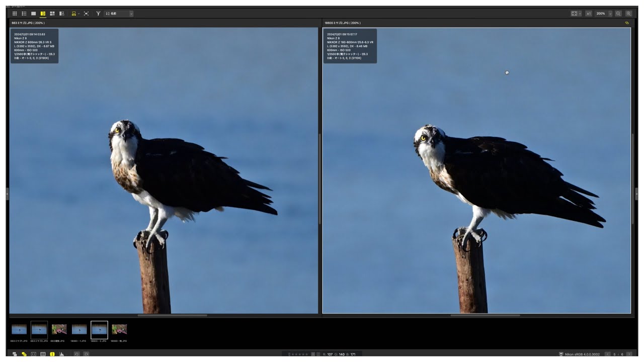Click the left image horizontal scrollbar
The image size is (644, 362).
[x=172, y=315]
